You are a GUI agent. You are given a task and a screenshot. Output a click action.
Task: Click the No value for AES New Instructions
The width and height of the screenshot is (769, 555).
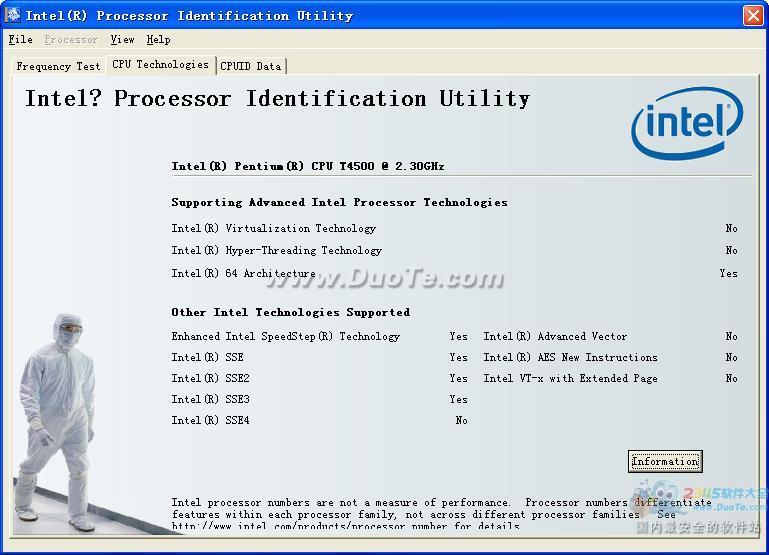(x=731, y=357)
